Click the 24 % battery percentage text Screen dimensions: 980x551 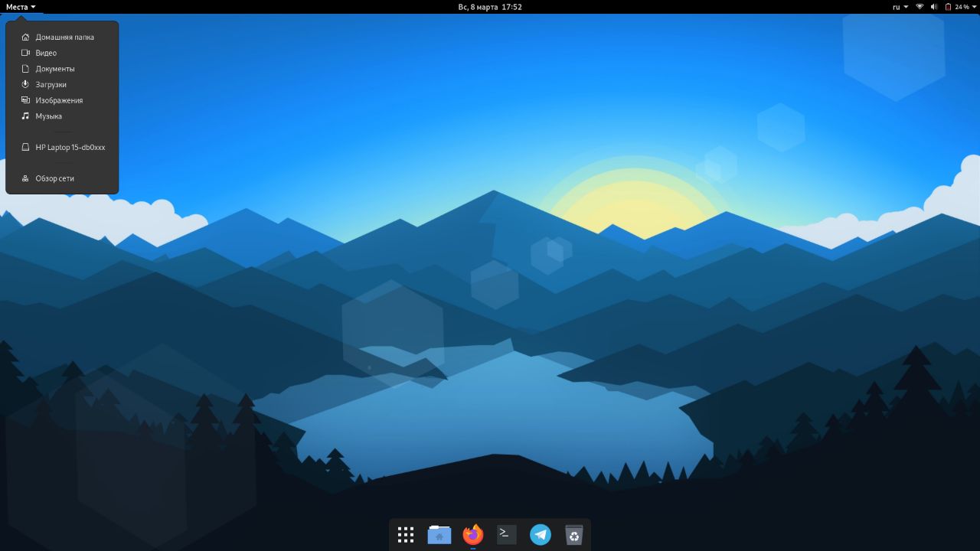tap(962, 7)
